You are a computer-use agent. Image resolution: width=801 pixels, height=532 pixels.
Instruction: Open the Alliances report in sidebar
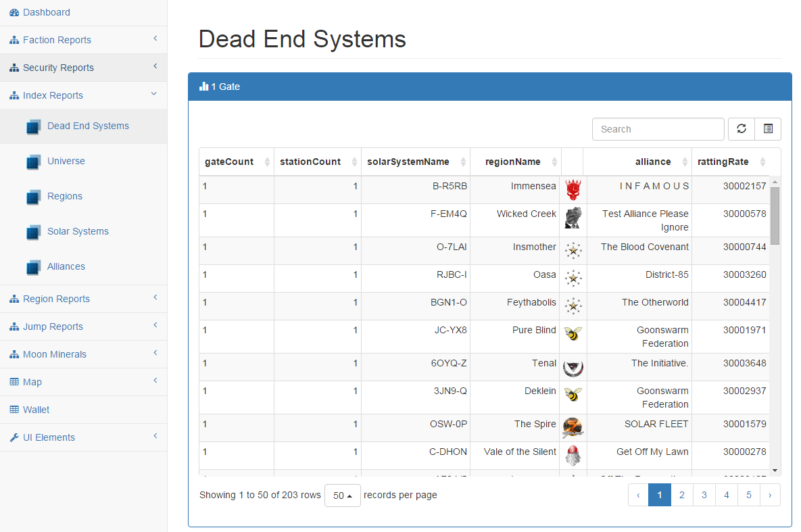coord(66,266)
